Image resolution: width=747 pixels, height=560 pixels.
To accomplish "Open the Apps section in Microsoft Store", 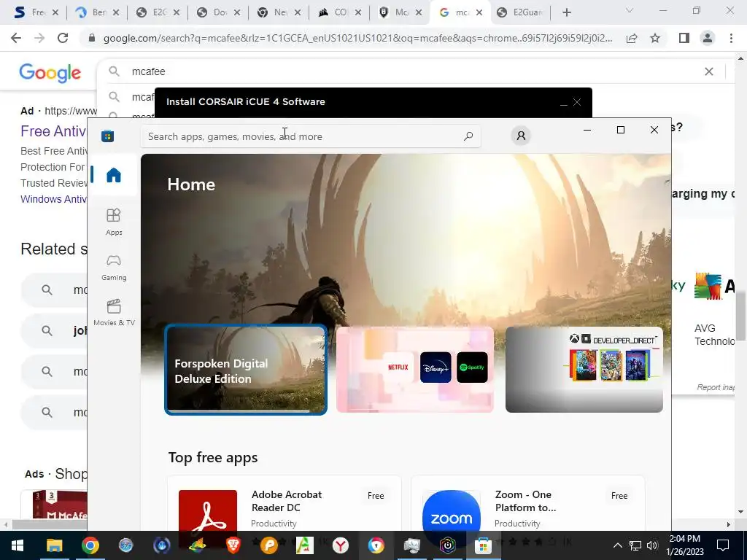I will point(114,222).
